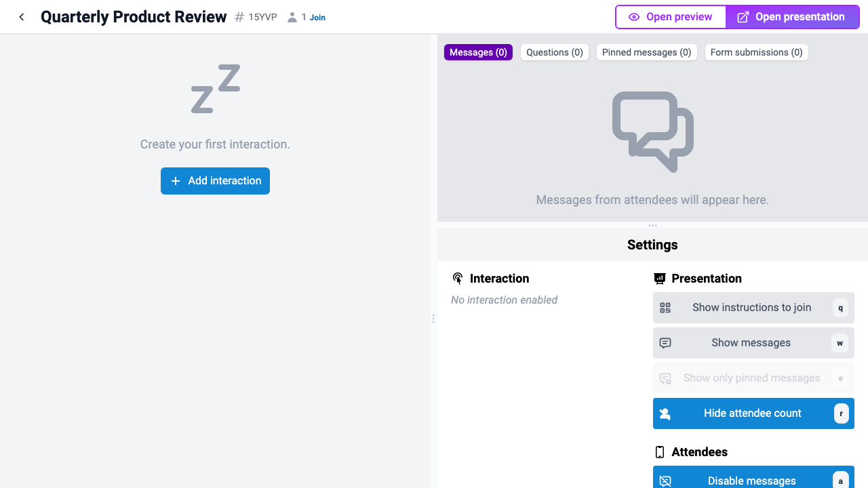The height and width of the screenshot is (488, 868).
Task: Open the Pinned messages (0) tab
Action: (x=647, y=52)
